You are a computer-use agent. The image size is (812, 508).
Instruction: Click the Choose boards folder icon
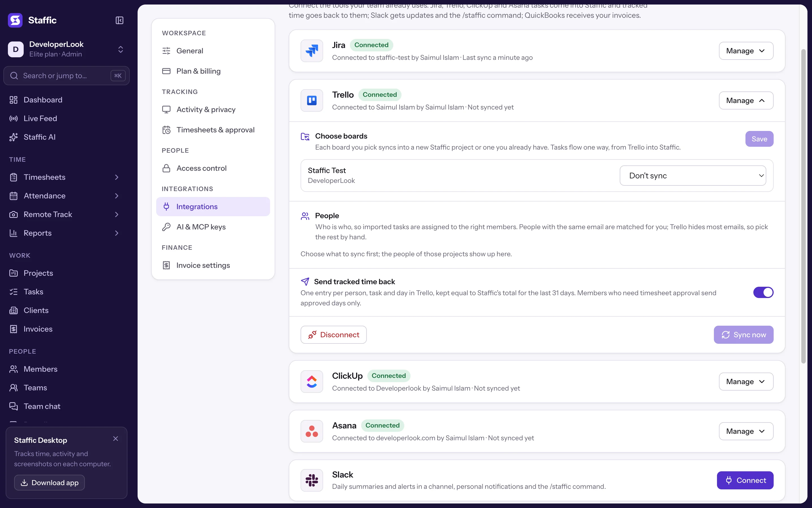click(x=305, y=136)
